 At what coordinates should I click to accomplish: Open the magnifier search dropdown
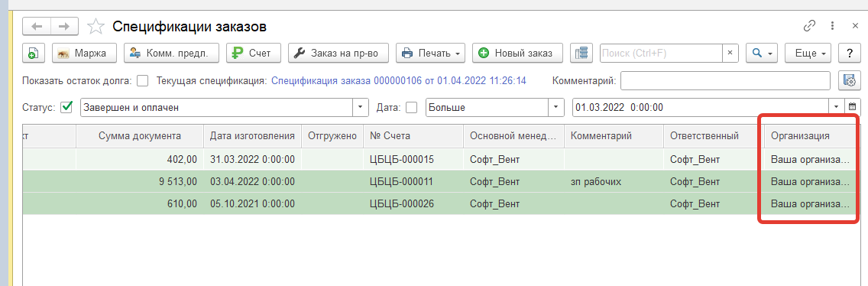763,54
